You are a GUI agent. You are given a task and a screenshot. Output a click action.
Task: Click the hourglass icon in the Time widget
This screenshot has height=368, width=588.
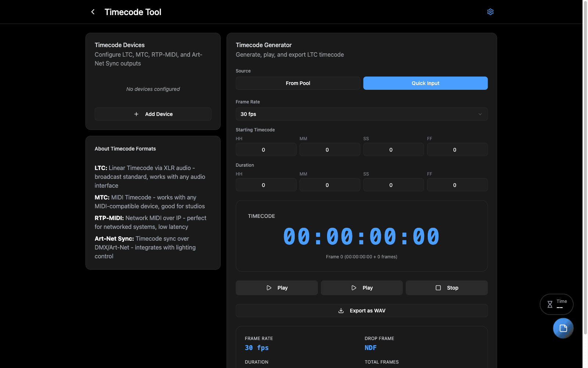[550, 304]
